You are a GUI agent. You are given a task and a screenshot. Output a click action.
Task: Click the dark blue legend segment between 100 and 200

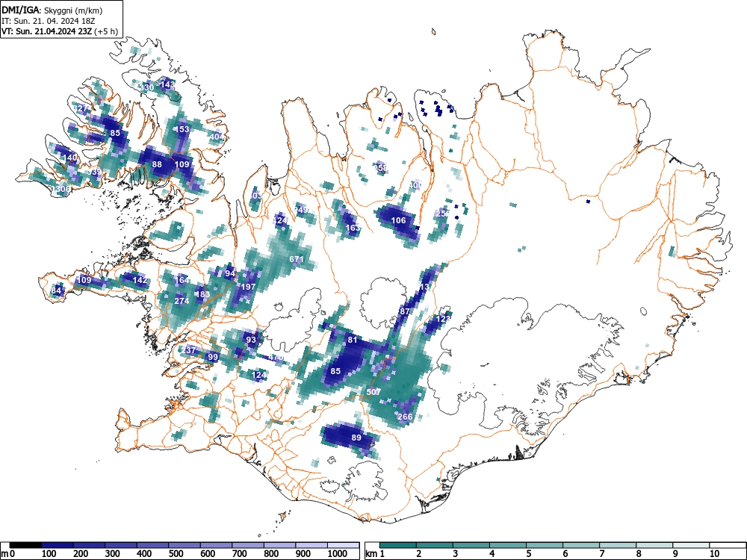click(58, 545)
